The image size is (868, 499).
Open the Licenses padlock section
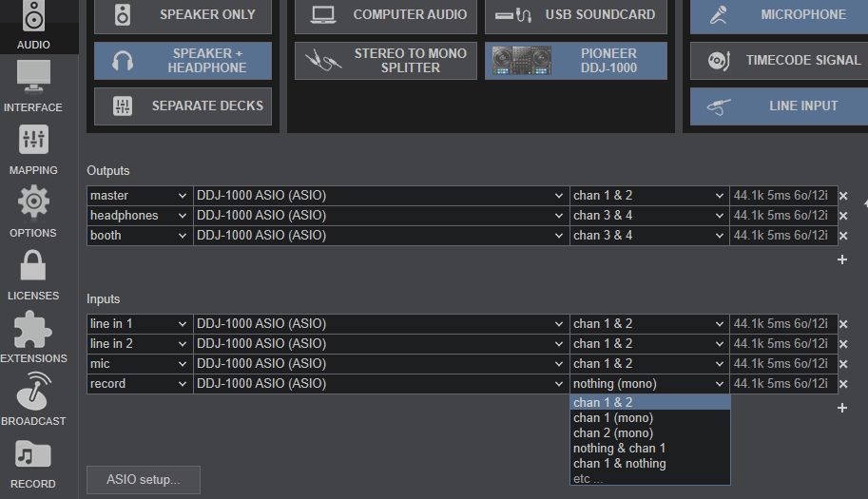pyautogui.click(x=33, y=275)
